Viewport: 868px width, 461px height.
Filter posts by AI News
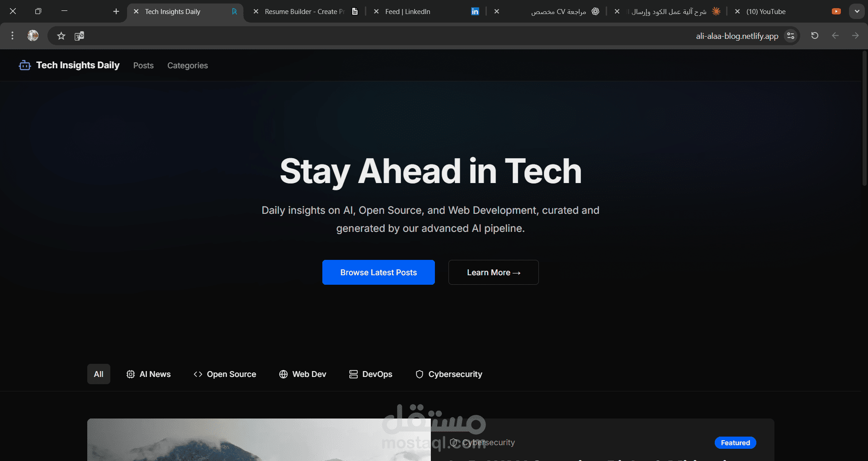point(148,374)
